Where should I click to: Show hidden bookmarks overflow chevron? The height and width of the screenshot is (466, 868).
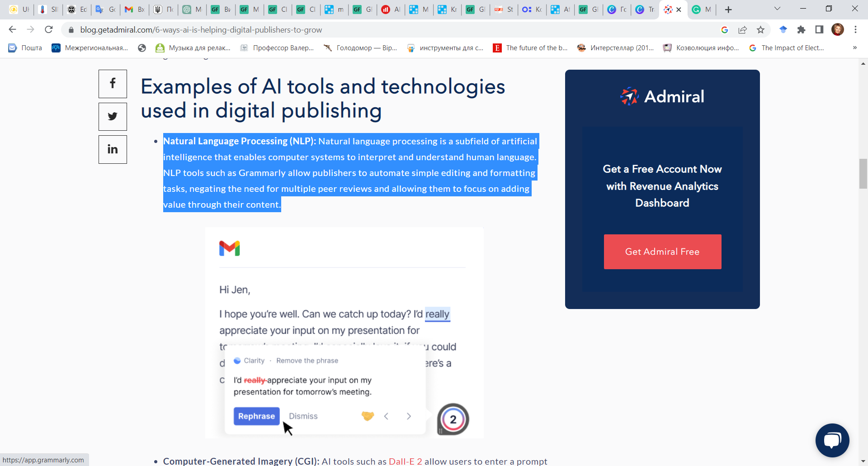[x=855, y=48]
